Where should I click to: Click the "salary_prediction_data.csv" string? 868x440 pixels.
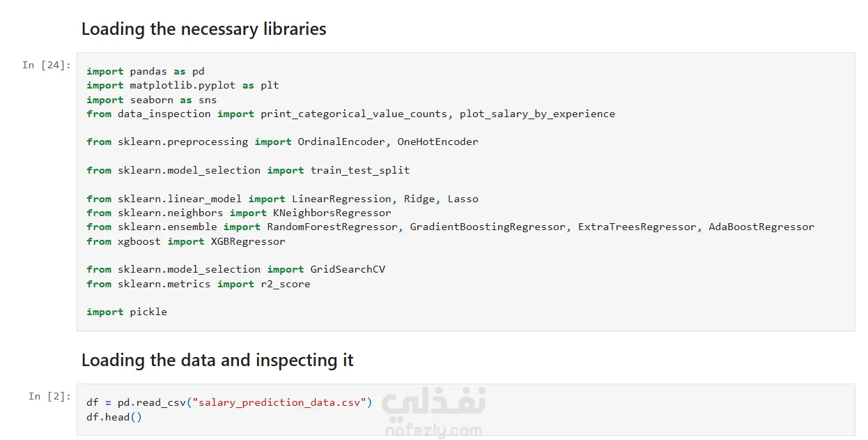(x=283, y=402)
